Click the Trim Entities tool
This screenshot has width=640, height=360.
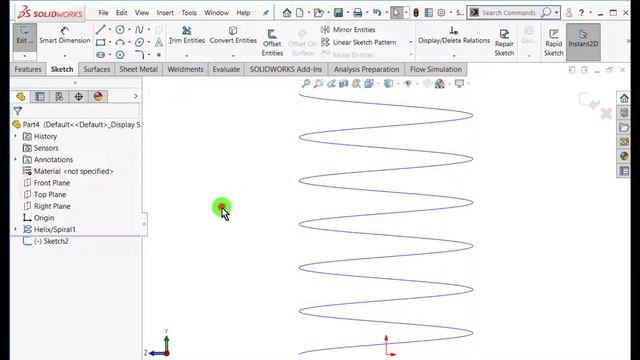187,36
